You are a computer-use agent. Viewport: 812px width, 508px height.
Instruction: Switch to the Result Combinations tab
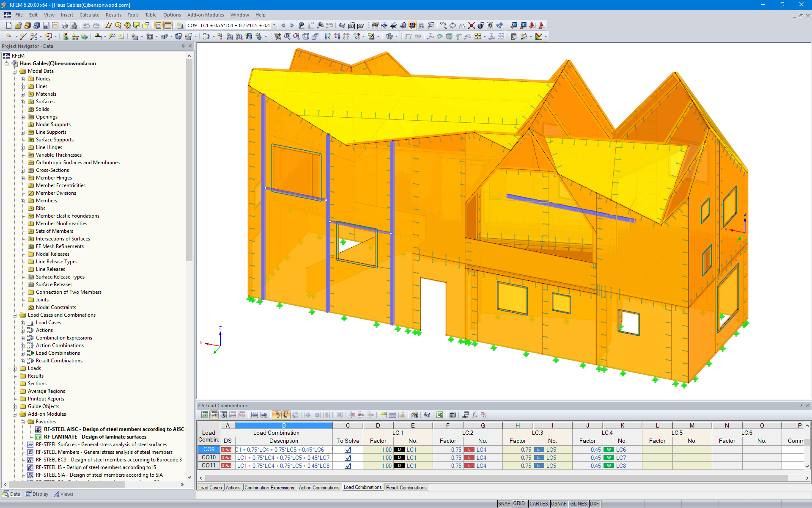(x=406, y=488)
